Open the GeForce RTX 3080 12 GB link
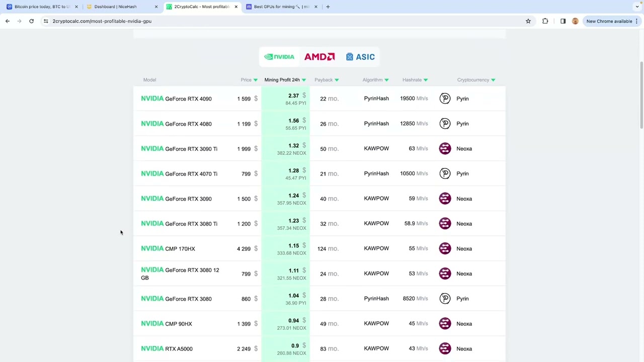644x362 pixels. 180,274
